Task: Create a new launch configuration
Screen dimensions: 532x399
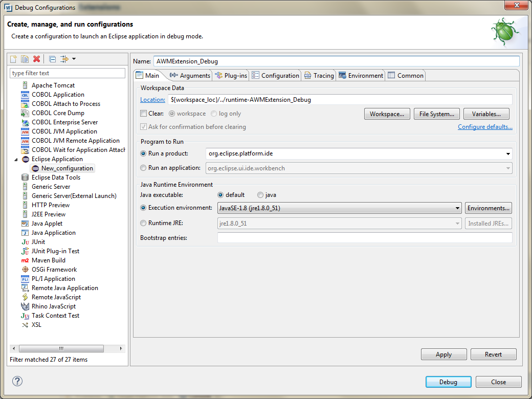Action: tap(12, 58)
